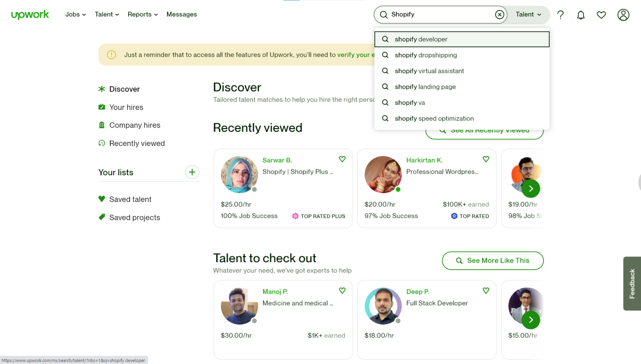Select the shopify dropshipping search suggestion
The height and width of the screenshot is (364, 641).
click(426, 55)
